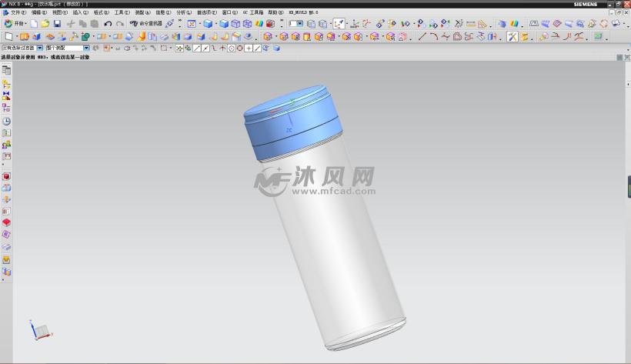Toggle the enable snap points icon
The width and height of the screenshot is (631, 364).
coord(179,48)
